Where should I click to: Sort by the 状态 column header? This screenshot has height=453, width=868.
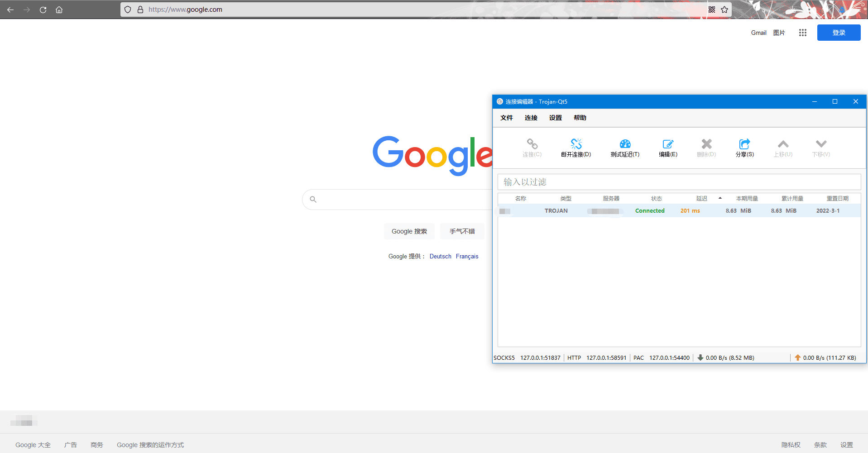657,198
